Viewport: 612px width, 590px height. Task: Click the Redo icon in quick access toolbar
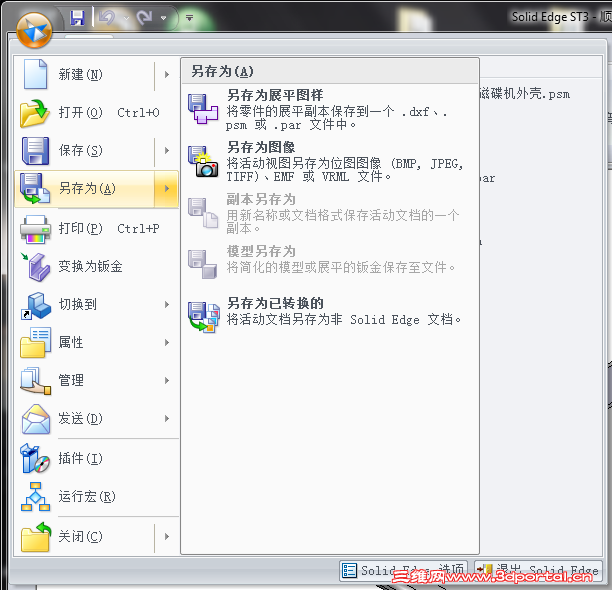(145, 18)
